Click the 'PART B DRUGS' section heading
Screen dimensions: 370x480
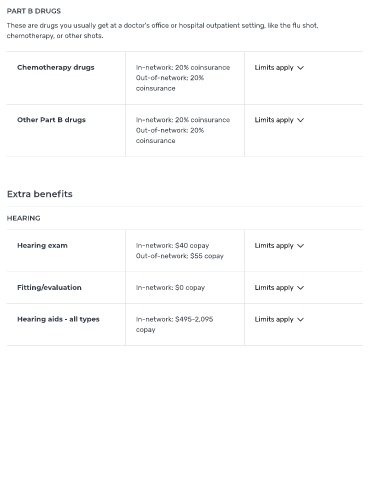34,11
